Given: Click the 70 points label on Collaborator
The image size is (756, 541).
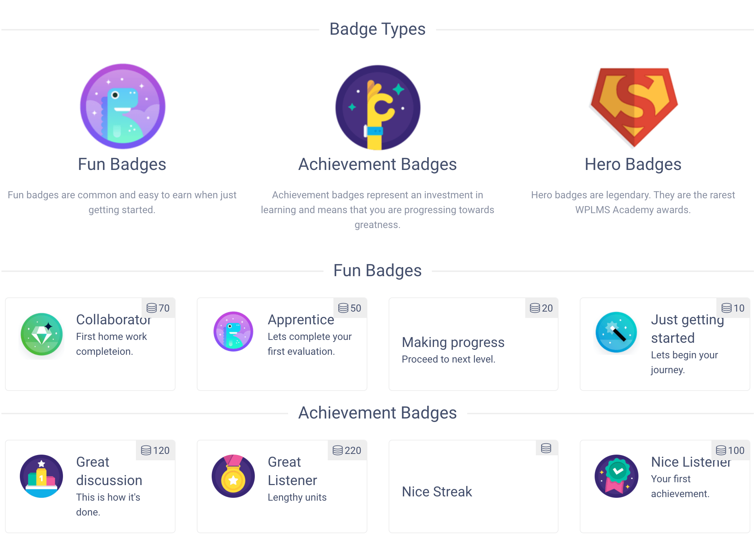Looking at the screenshot, I should pos(158,308).
